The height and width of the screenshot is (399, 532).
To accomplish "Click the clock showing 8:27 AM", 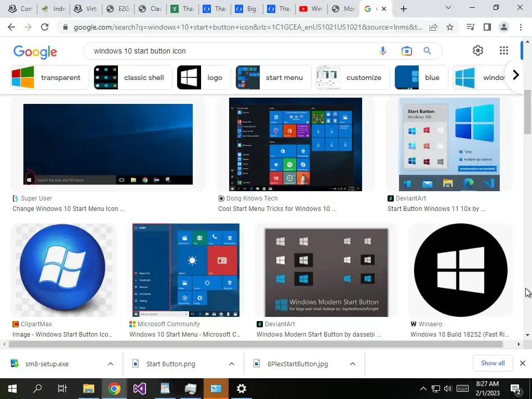I will pyautogui.click(x=487, y=384).
